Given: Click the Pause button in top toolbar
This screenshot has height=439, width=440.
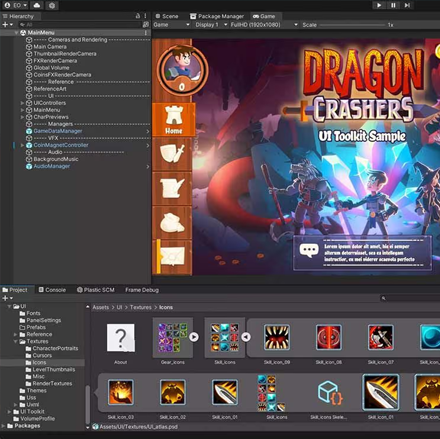Looking at the screenshot, I should click(x=393, y=5).
